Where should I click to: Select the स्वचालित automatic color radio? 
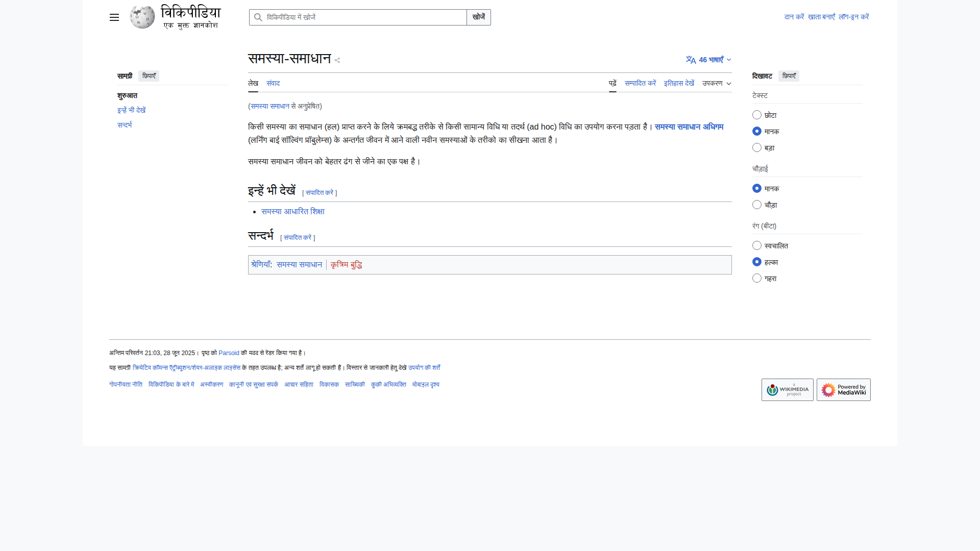point(757,246)
